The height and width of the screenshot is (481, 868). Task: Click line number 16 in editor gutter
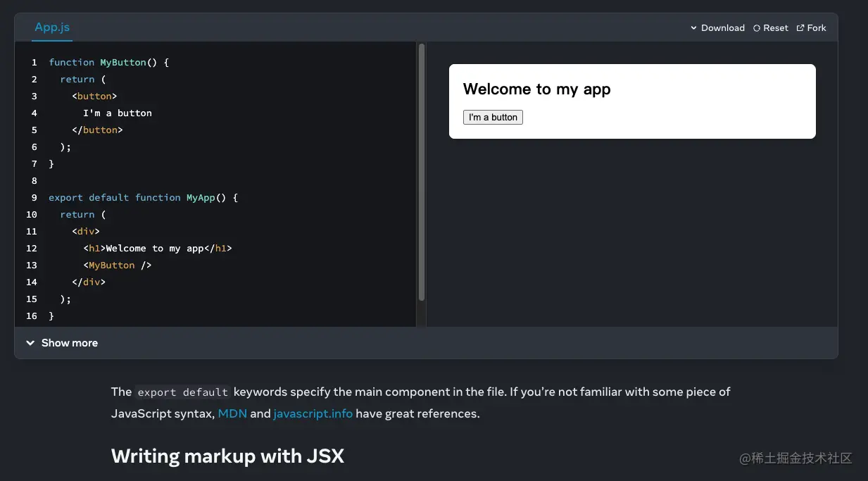pos(32,316)
